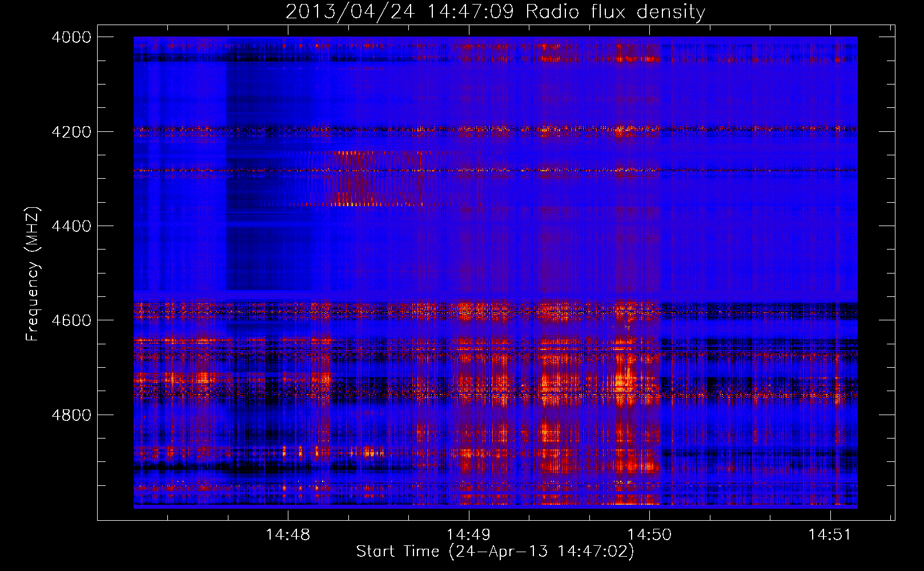Image resolution: width=924 pixels, height=571 pixels.
Task: Click the 14:49 time tick label
Action: pyautogui.click(x=468, y=534)
